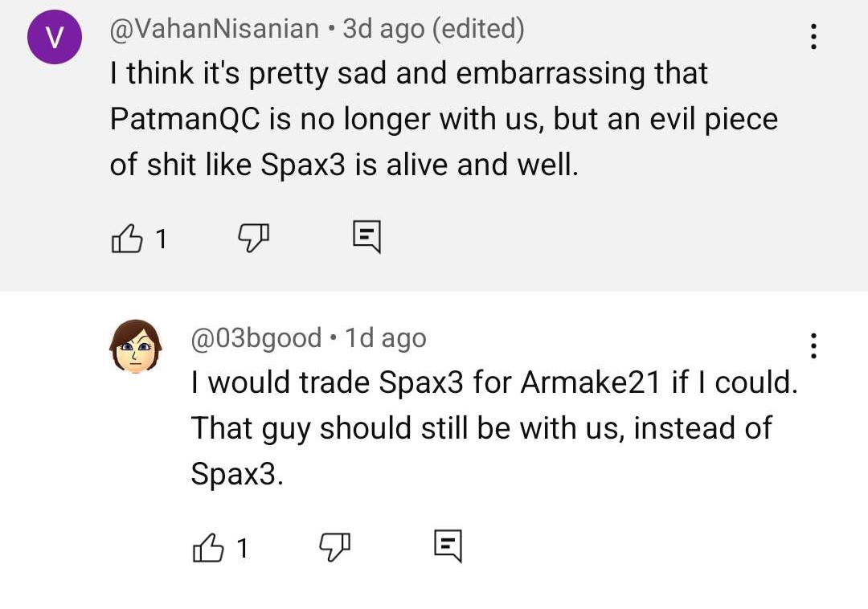
Task: Tap reply icon on VahanNisanian's comment
Action: [366, 236]
